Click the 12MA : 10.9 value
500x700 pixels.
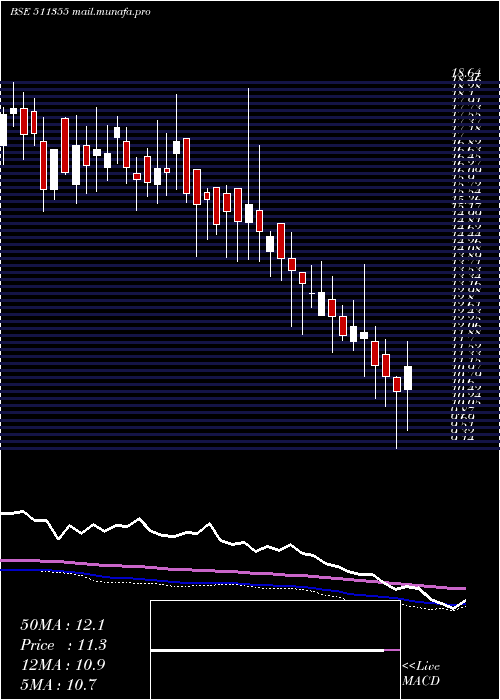(x=62, y=665)
